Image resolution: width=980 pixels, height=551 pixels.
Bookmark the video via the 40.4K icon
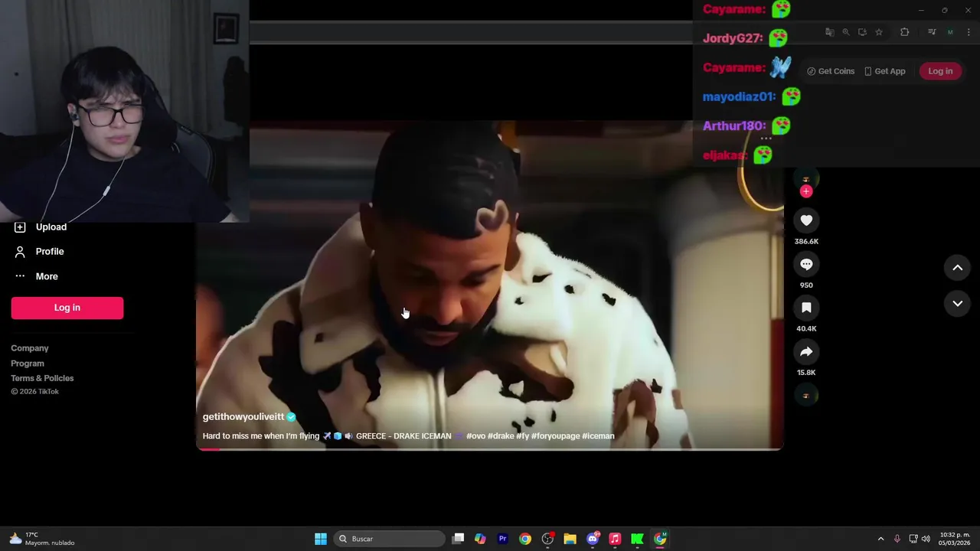806,308
